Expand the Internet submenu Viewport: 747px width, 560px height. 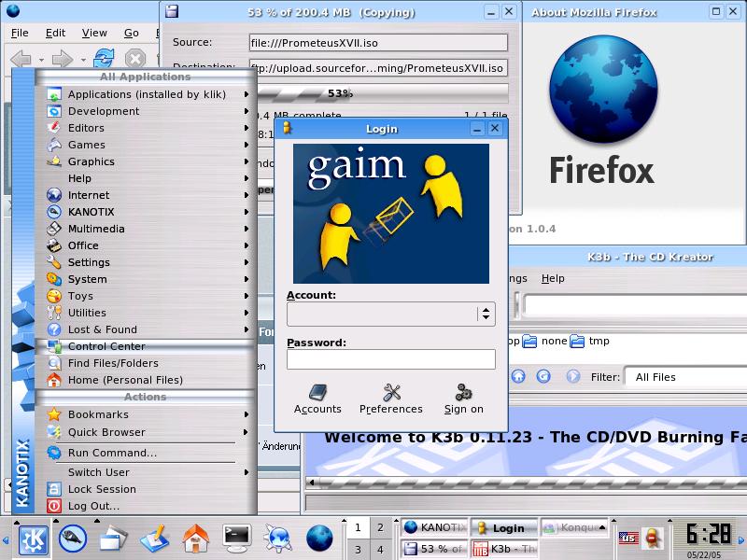tap(146, 195)
